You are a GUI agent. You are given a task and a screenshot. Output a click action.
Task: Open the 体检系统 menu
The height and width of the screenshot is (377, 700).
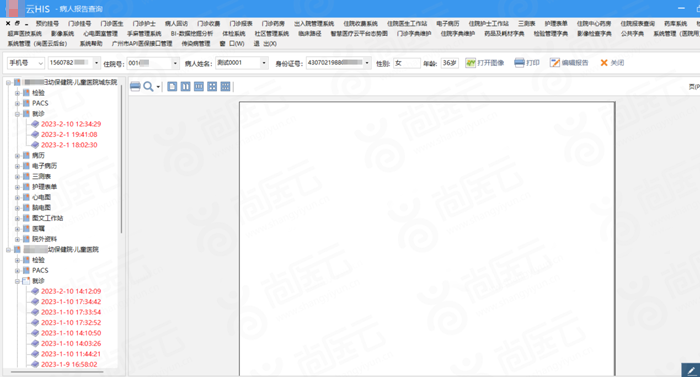234,34
